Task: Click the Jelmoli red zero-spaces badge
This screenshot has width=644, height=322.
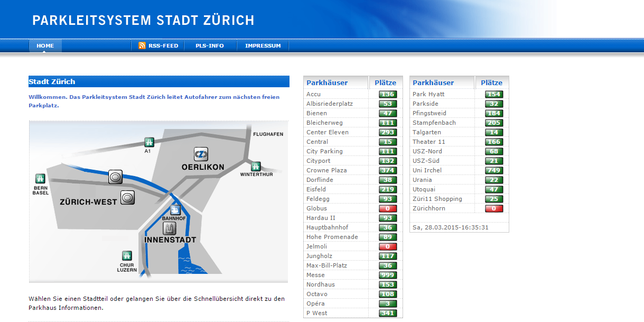Action: pyautogui.click(x=388, y=246)
